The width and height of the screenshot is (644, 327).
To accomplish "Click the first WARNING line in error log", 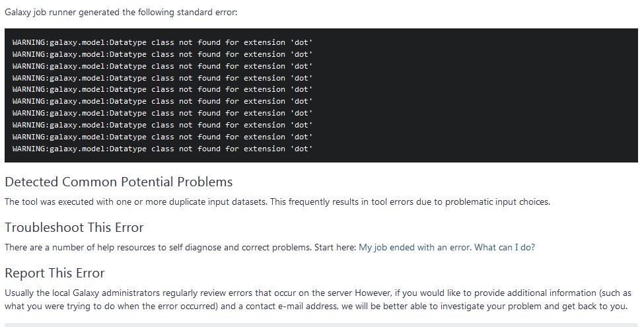I will [x=162, y=42].
